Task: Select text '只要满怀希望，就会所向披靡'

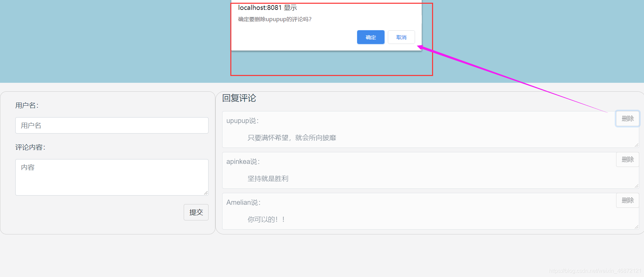Action: 292,138
